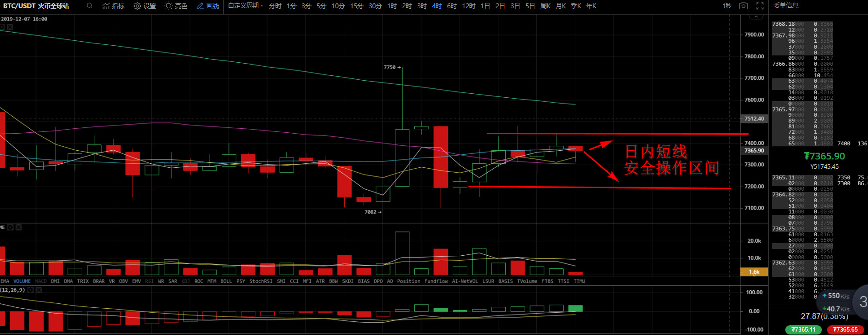Viewport: 868px width, 335px height.
Task: Click the search icon beside BTC/USDT
Action: [89, 6]
